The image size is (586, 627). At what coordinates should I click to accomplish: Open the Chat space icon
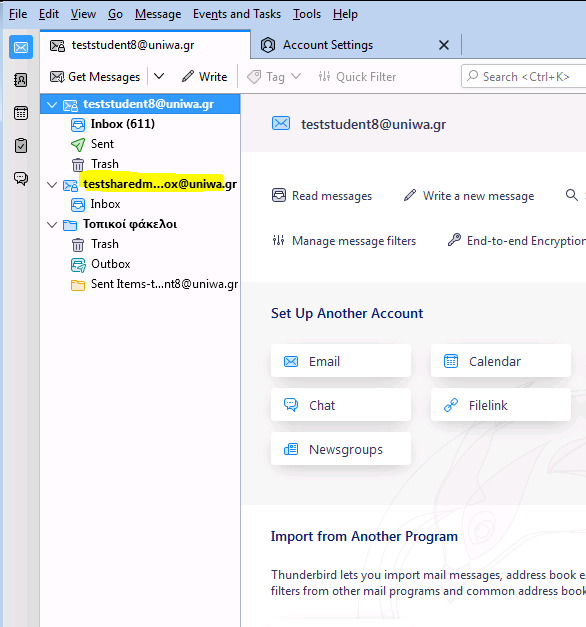[x=21, y=178]
